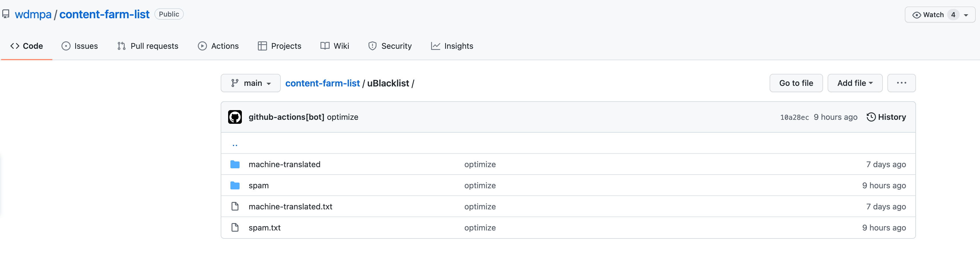Open the machine-translated folder icon
The image size is (980, 267).
[x=235, y=165]
